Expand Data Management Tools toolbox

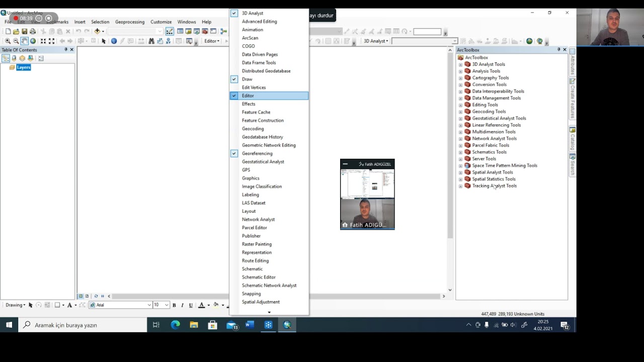click(x=460, y=98)
